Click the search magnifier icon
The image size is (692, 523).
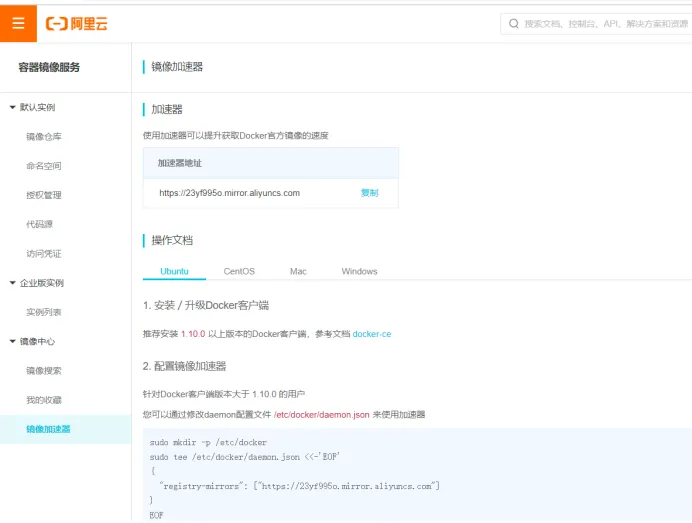[513, 23]
